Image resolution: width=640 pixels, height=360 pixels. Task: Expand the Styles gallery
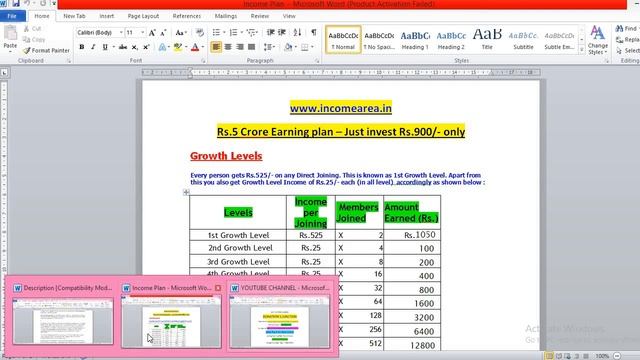[582, 50]
